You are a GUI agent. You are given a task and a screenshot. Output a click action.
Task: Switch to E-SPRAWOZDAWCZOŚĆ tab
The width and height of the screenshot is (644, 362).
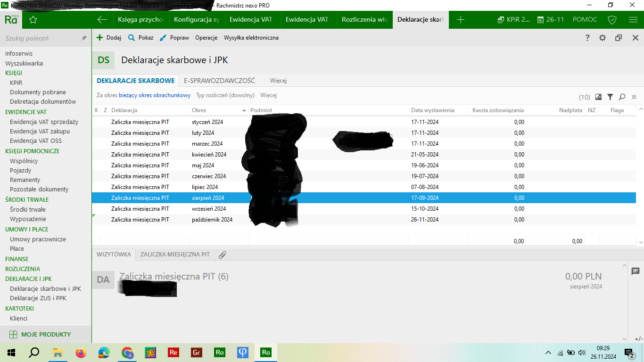click(x=219, y=81)
